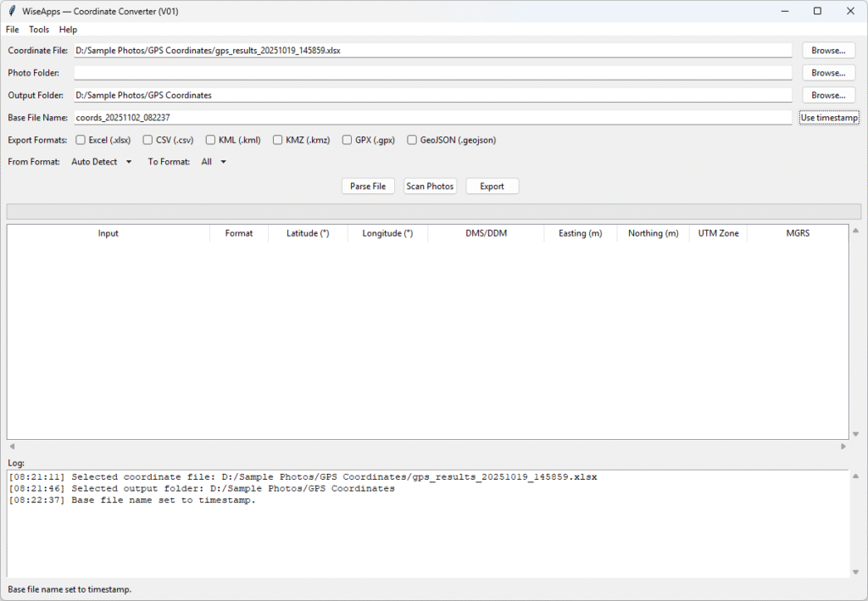The height and width of the screenshot is (601, 868).
Task: Enable KML (.kml) export format
Action: [x=210, y=140]
